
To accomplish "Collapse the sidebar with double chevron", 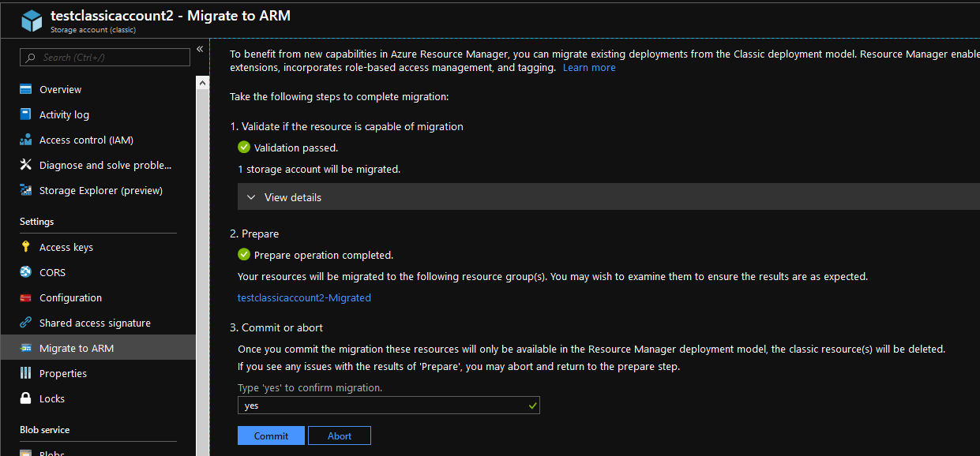I will (200, 49).
